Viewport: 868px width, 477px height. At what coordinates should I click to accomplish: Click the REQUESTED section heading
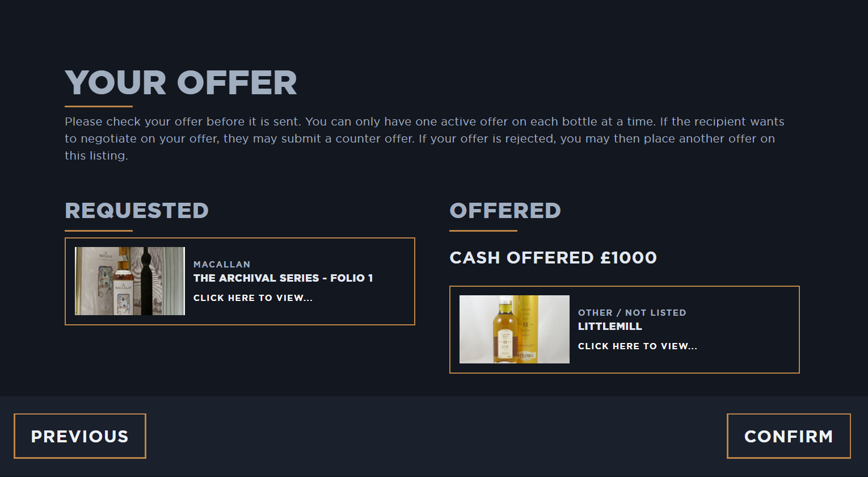pos(137,211)
